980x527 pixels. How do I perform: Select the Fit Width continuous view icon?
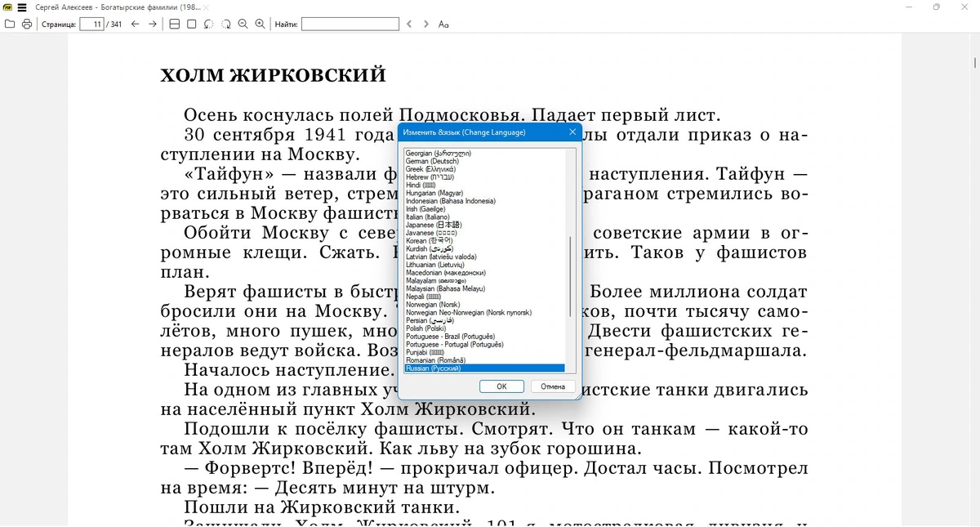click(174, 25)
